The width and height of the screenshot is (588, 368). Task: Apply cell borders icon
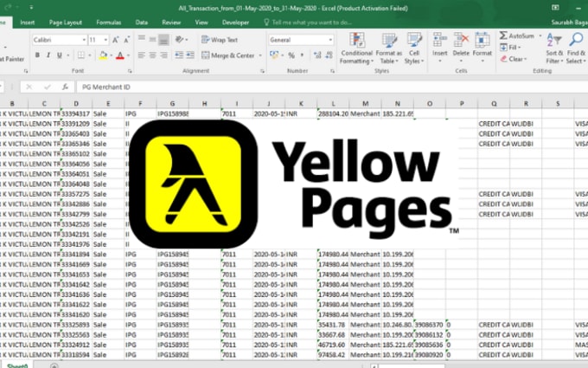point(81,55)
